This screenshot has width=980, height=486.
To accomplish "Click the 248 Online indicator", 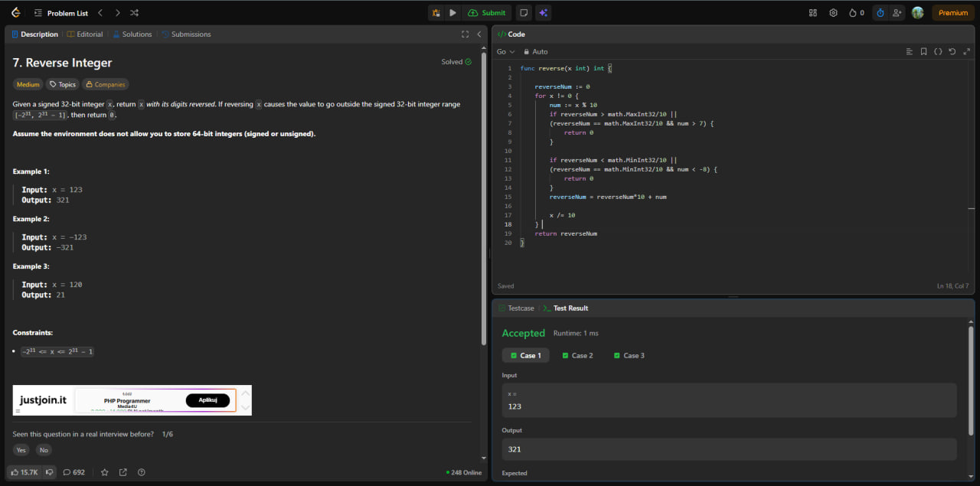I will coord(464,473).
